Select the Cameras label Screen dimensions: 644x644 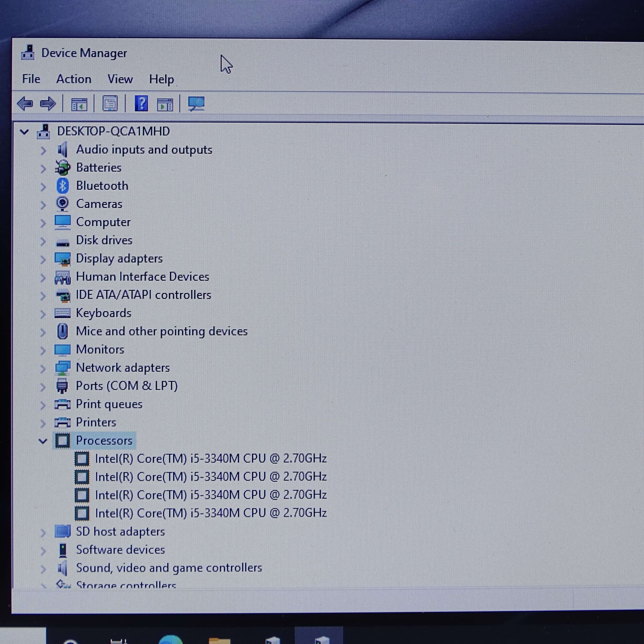99,204
